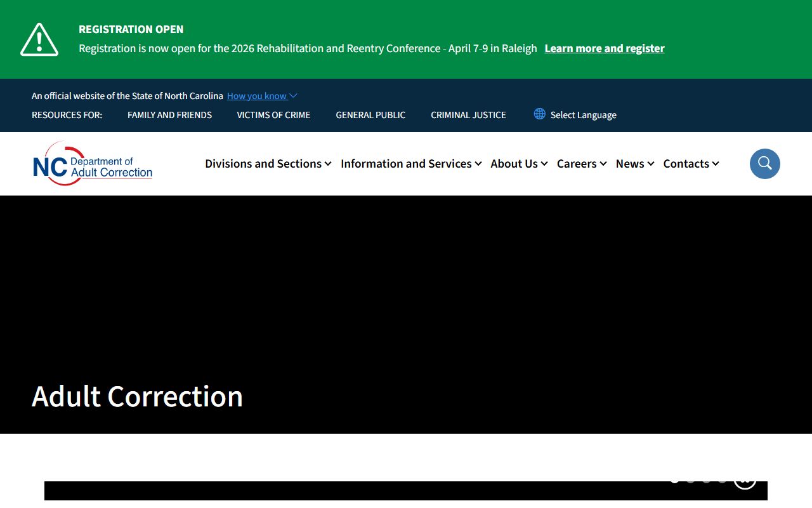This screenshot has height=508, width=812.
Task: Follow the Learn more and register link
Action: (x=605, y=48)
